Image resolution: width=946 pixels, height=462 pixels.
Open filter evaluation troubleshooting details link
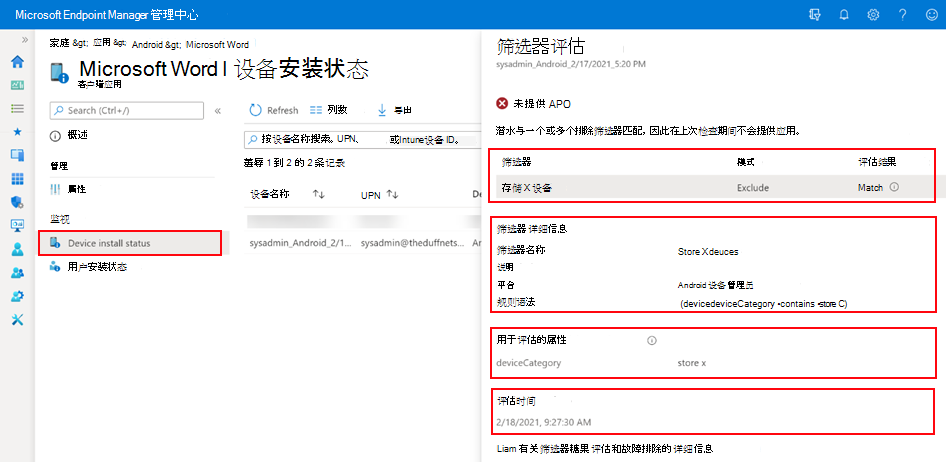(604, 449)
